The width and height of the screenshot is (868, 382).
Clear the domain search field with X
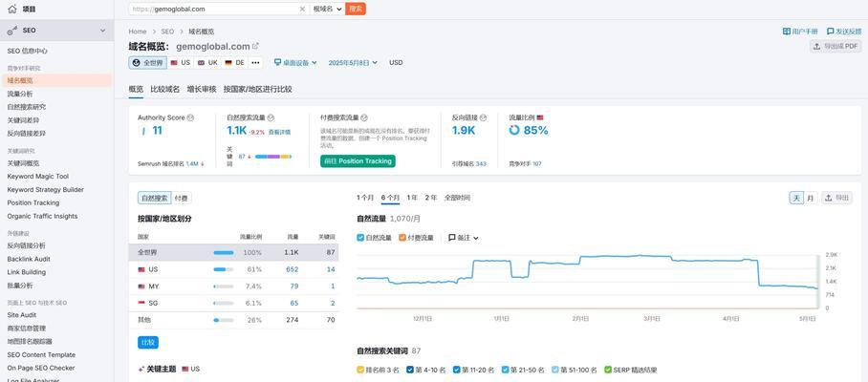point(302,9)
